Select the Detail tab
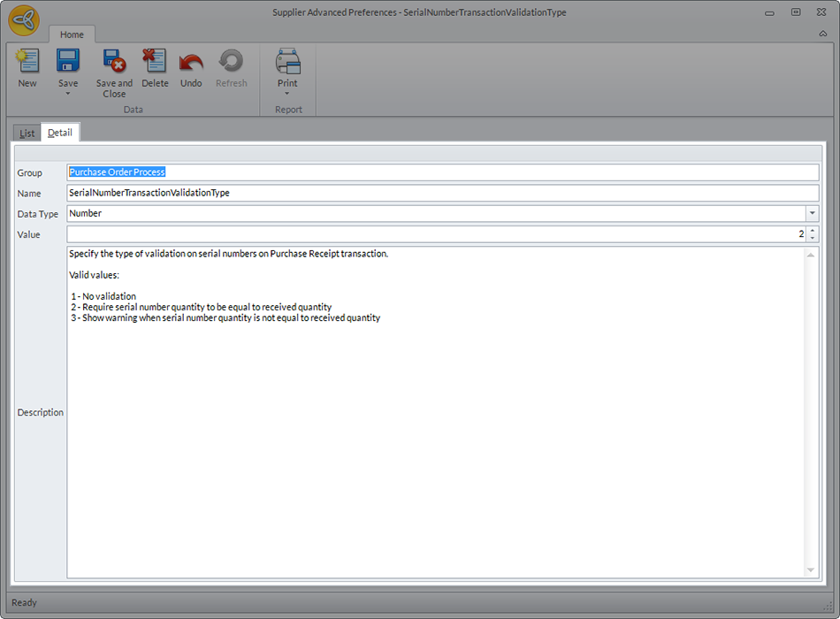Screen dimensions: 840x619 60,133
